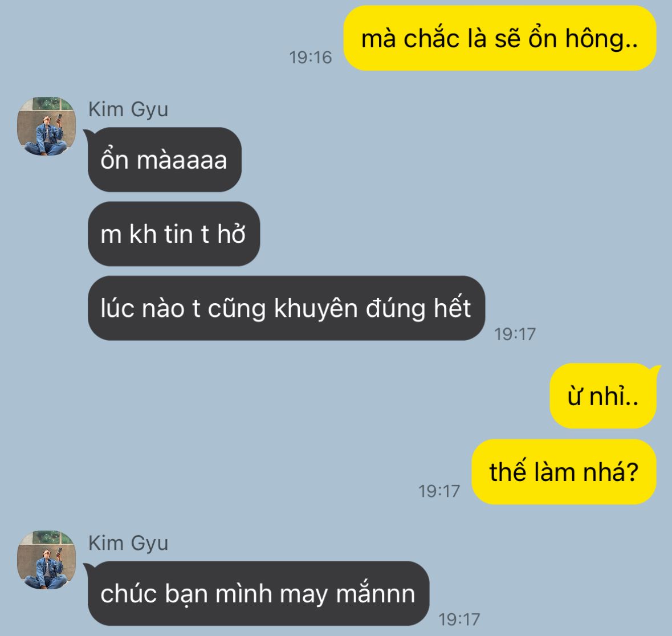Select the 'mà chắc là sẽ ổn hông..' message
This screenshot has width=672, height=636.
[x=500, y=38]
